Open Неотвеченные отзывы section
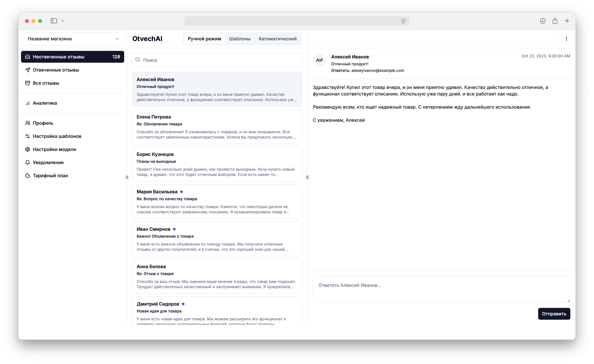The image size is (594, 364). [x=73, y=57]
